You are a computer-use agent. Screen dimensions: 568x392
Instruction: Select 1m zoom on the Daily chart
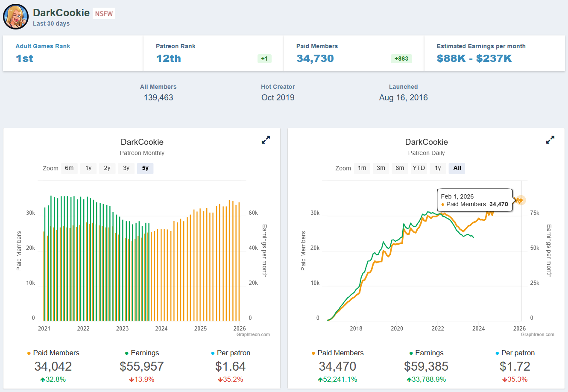(x=362, y=168)
